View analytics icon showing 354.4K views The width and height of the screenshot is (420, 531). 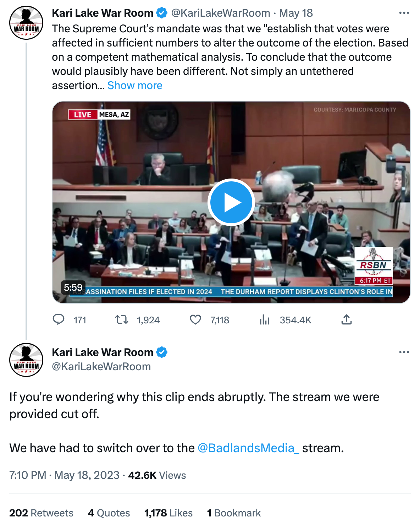pos(265,320)
